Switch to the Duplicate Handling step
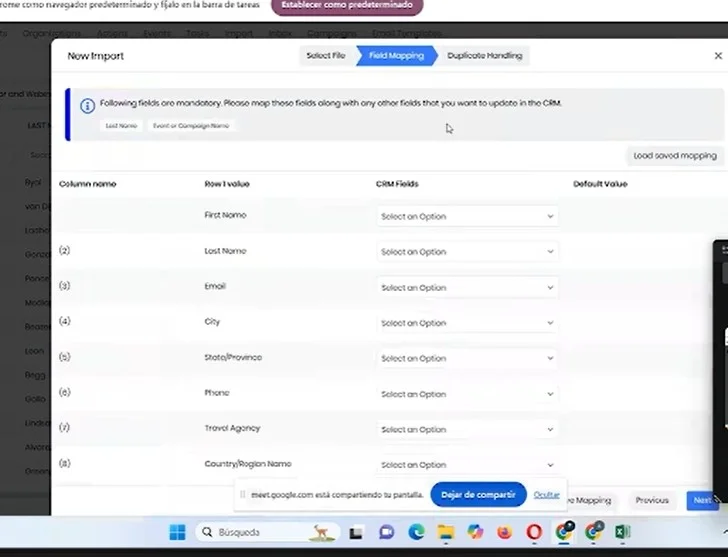Viewport: 728px width, 557px height. point(484,56)
